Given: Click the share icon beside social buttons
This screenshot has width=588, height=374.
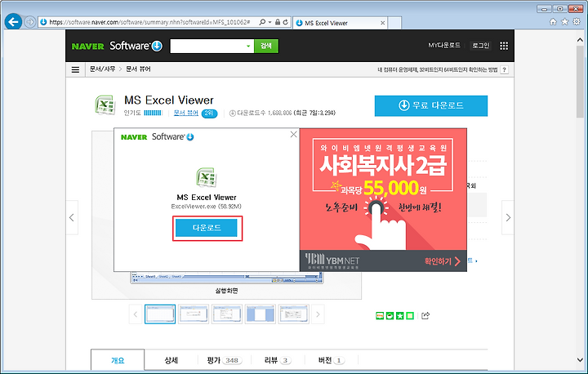Looking at the screenshot, I should (x=425, y=315).
